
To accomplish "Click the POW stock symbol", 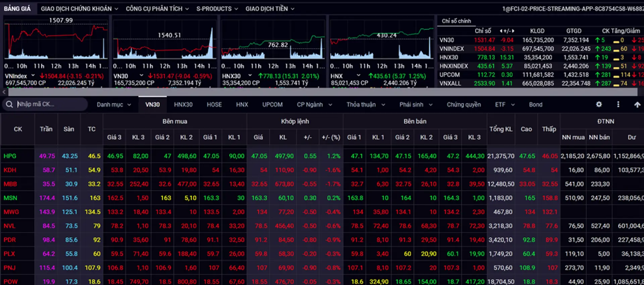I will coord(10,282).
